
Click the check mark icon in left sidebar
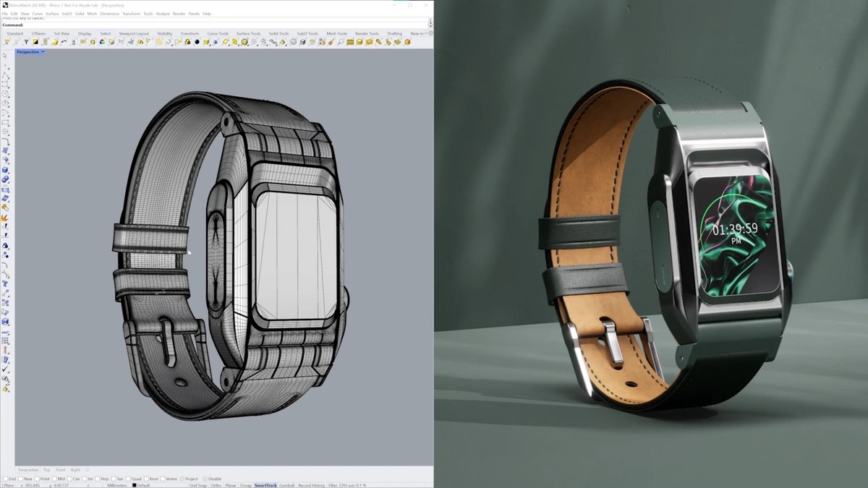tap(5, 369)
